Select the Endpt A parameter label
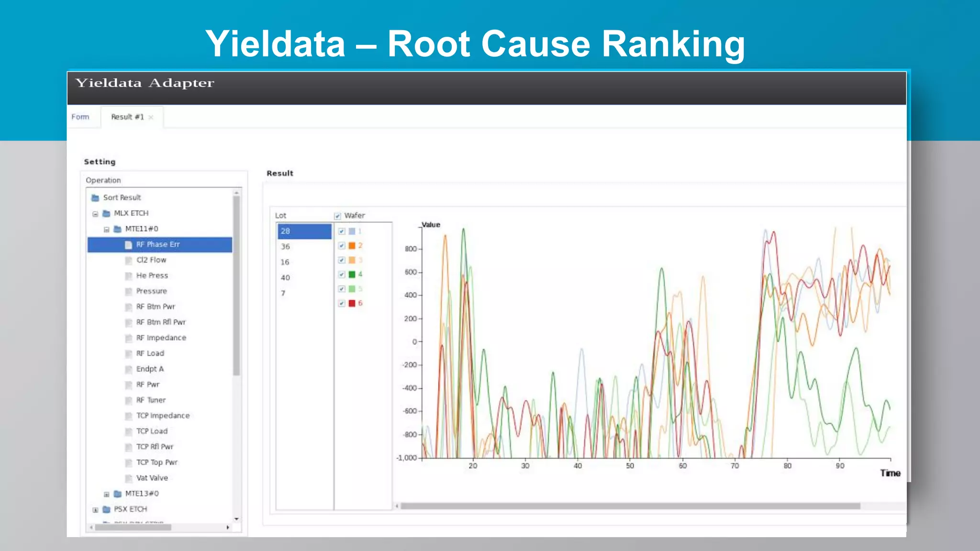The image size is (980, 551). [x=150, y=369]
